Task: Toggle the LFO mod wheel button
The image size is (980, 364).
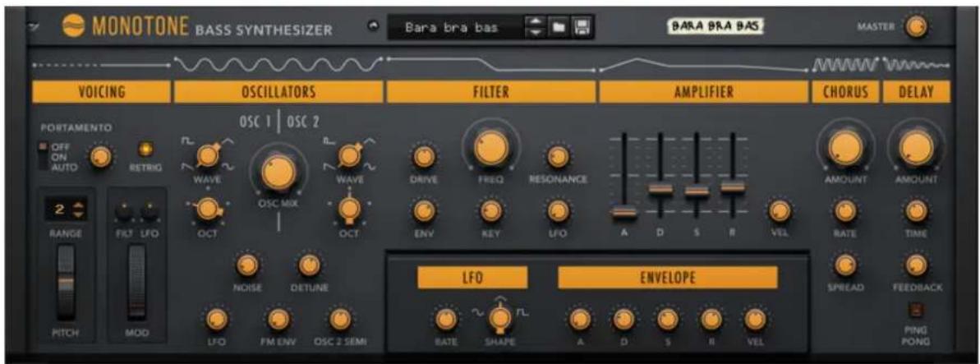Action: 148,213
